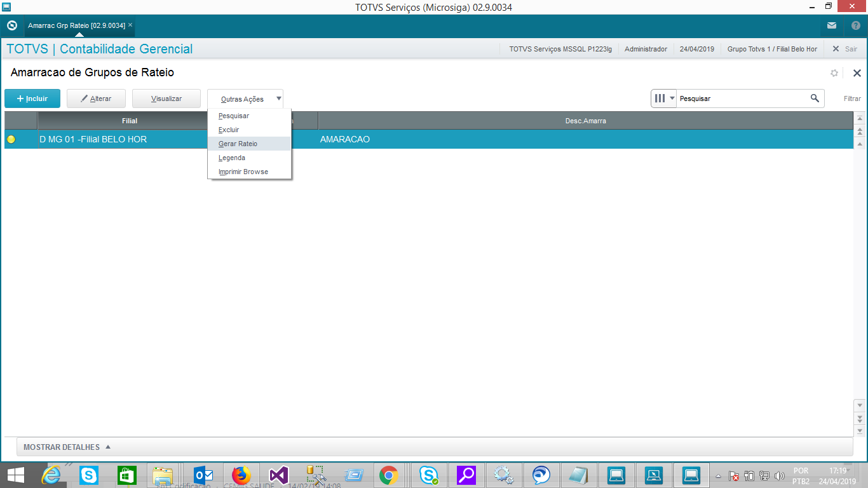The image size is (868, 488).
Task: Click the Alterar button
Action: point(96,98)
